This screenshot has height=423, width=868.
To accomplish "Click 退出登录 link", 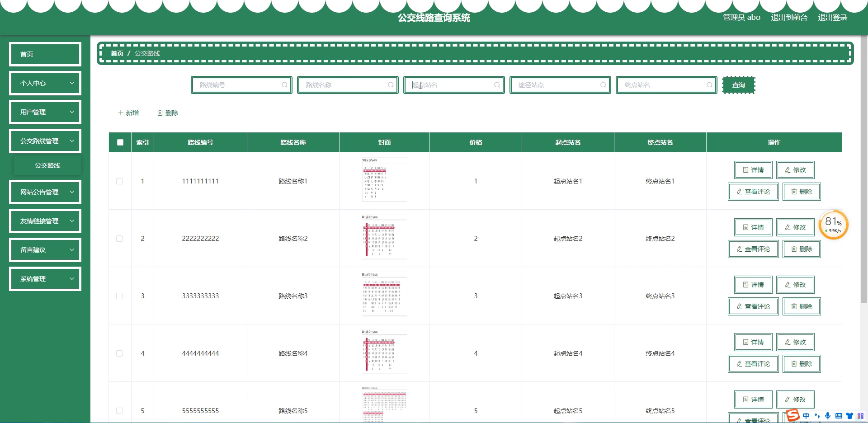I will (832, 18).
